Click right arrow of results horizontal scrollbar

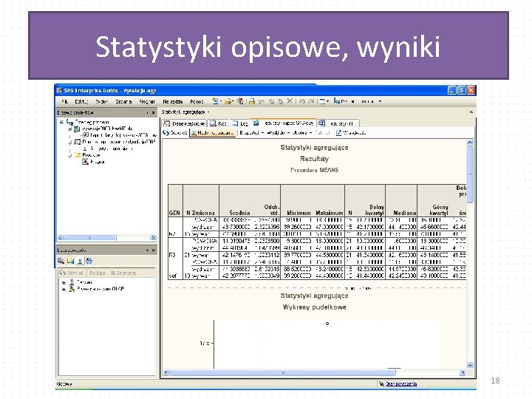463,372
